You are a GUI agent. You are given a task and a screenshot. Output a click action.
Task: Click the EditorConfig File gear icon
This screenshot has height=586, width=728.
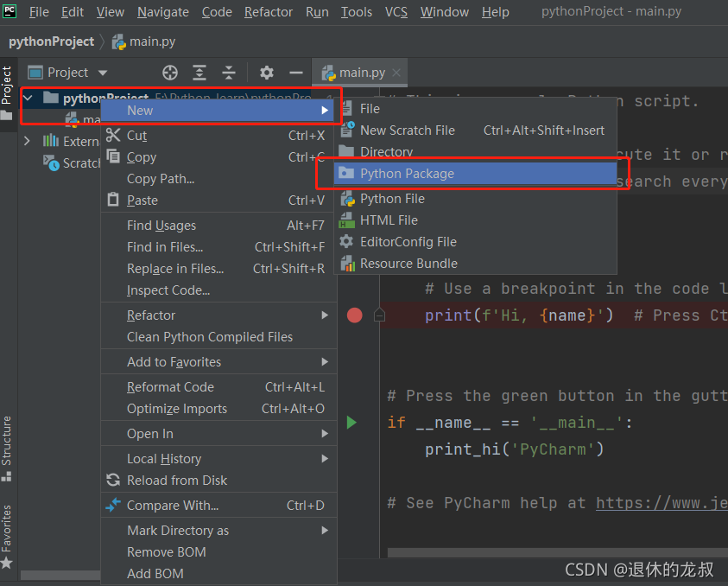346,241
